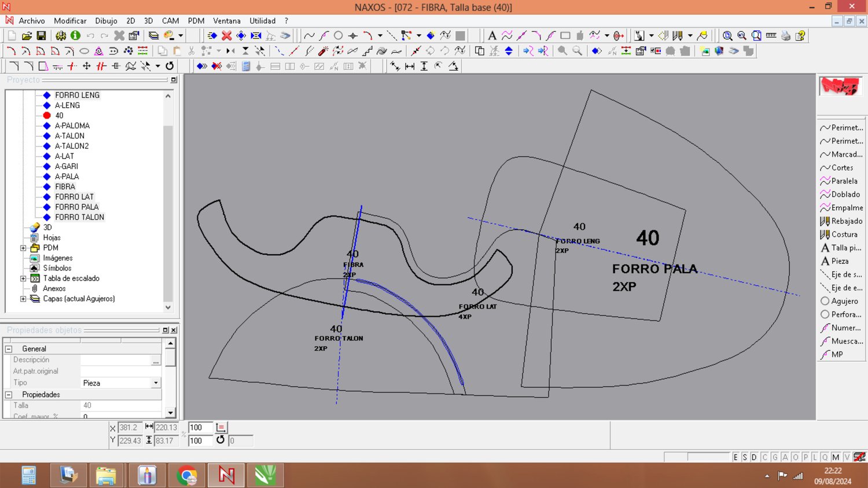868x488 pixels.
Task: Open the Descripción ellipsis browse button
Action: point(156,360)
